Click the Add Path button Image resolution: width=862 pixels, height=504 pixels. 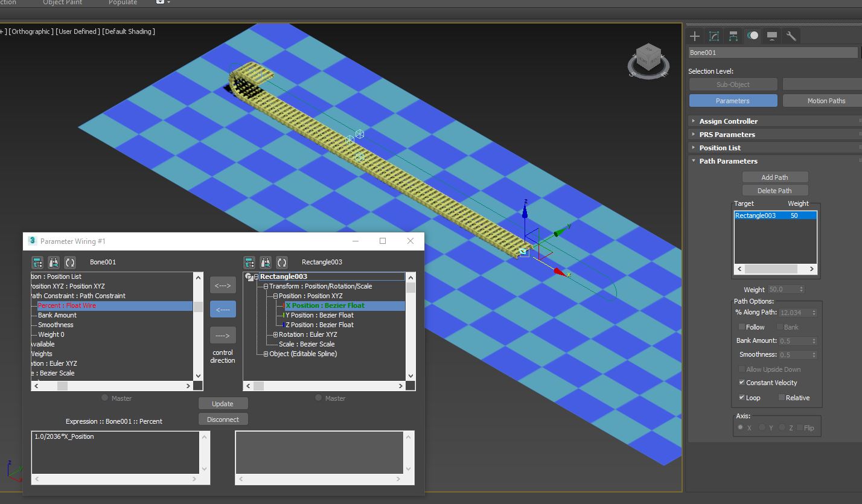coord(774,177)
